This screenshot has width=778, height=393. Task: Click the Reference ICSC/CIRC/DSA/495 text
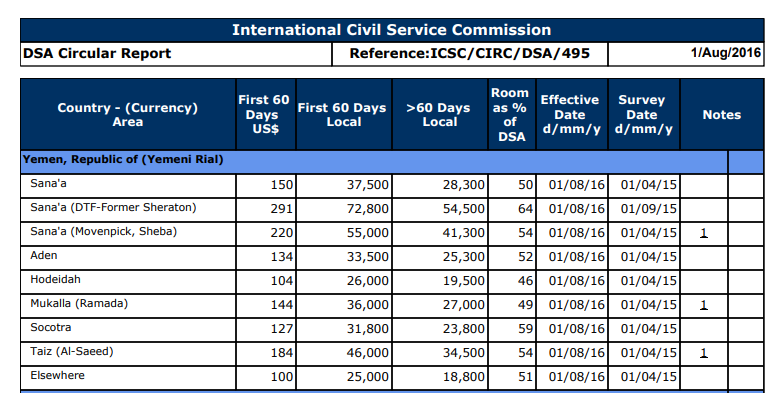[469, 54]
